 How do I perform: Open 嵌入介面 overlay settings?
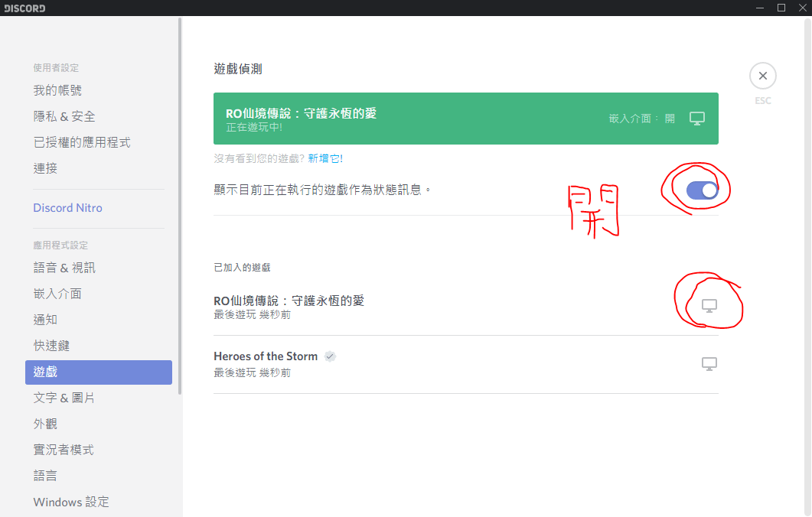pos(57,294)
